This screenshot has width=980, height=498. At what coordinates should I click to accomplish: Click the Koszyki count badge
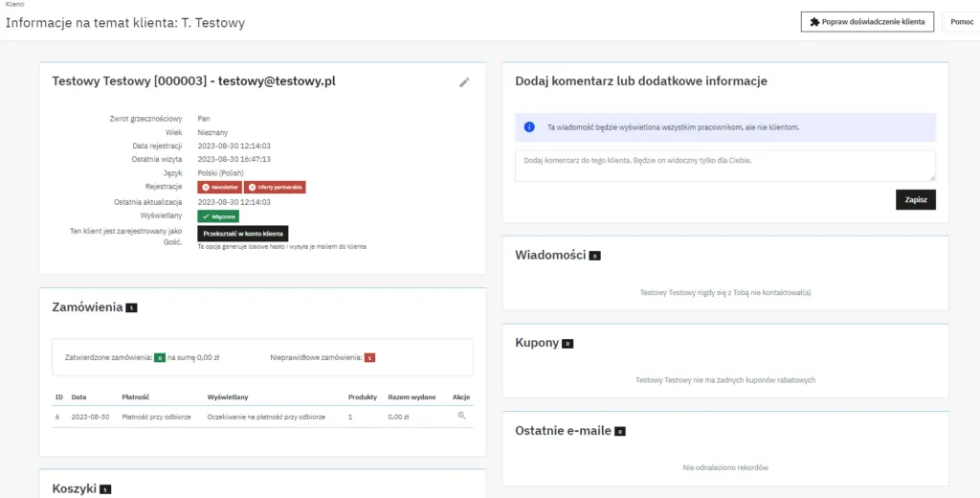(105, 489)
